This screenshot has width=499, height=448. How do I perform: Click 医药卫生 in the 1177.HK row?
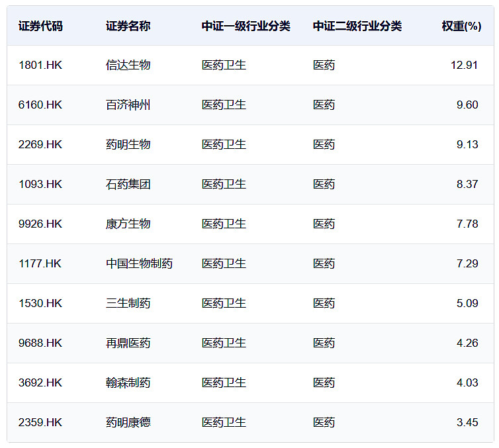(224, 264)
